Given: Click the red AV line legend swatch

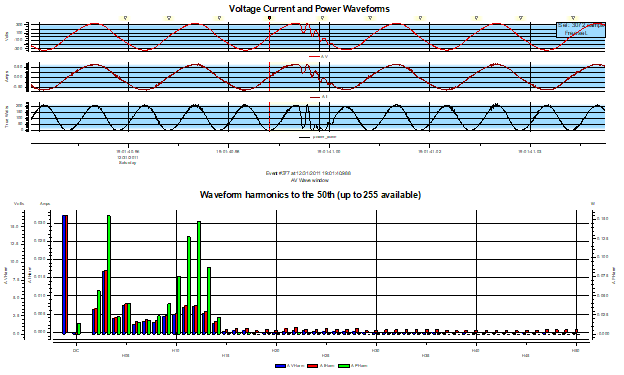Looking at the screenshot, I should [x=314, y=57].
